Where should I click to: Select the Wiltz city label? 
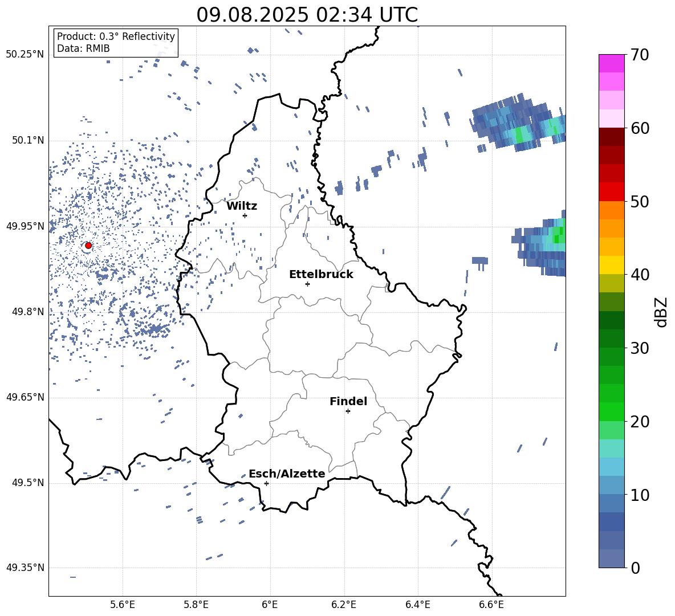click(242, 206)
